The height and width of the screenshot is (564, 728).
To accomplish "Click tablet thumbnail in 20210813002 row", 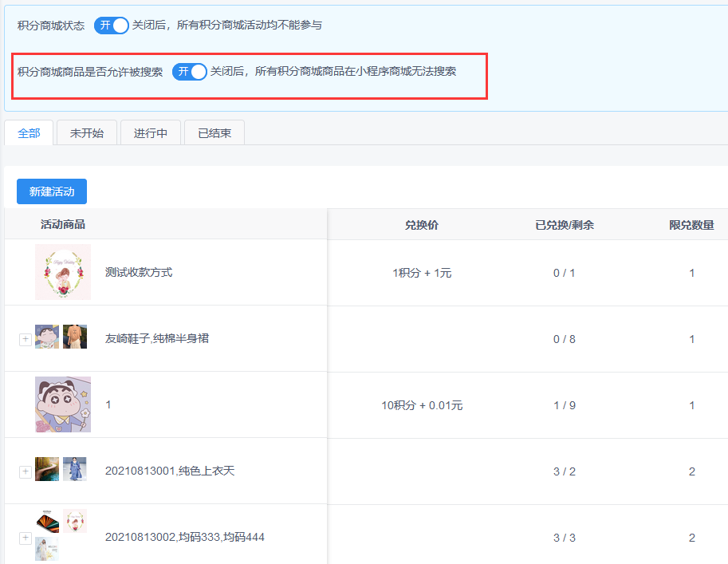I will pyautogui.click(x=47, y=521).
